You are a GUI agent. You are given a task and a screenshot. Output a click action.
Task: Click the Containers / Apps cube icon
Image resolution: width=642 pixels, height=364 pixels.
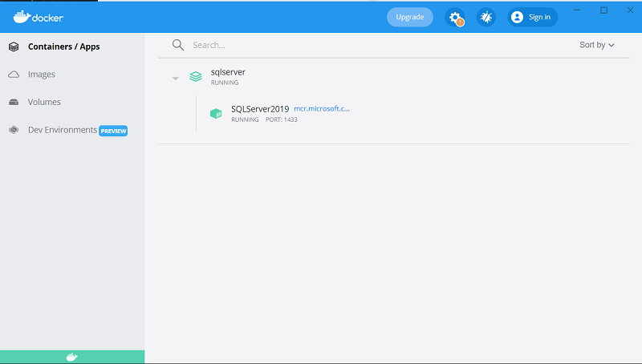[14, 47]
